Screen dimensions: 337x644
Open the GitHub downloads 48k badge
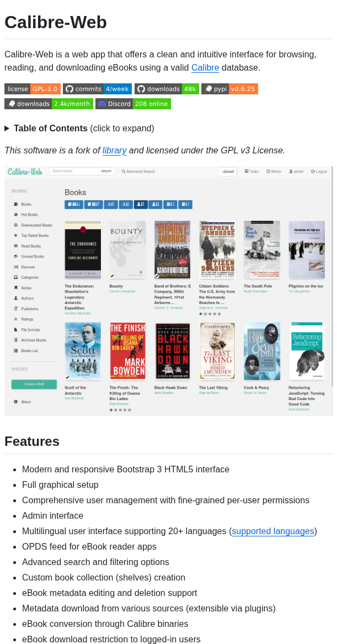tap(167, 89)
